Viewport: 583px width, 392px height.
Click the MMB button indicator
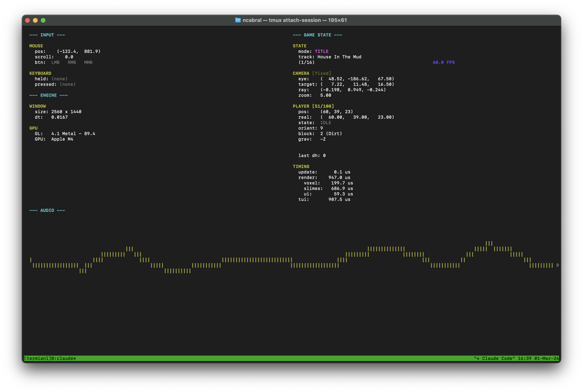88,62
